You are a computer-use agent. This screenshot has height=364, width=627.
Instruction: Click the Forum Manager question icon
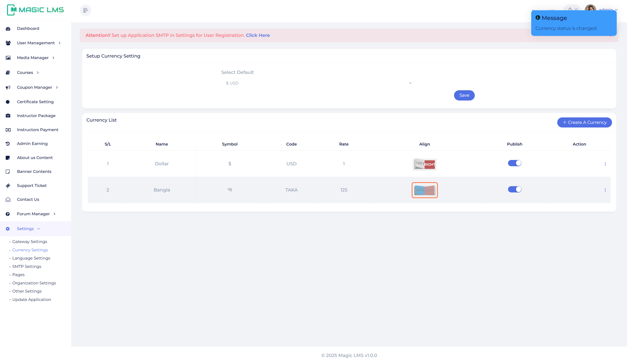[x=8, y=214]
